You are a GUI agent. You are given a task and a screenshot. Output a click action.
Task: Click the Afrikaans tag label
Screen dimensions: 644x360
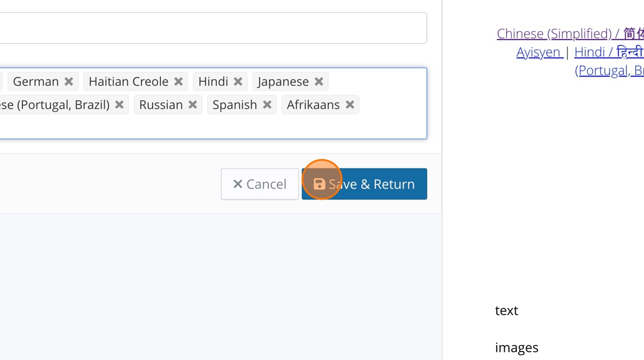(x=313, y=105)
